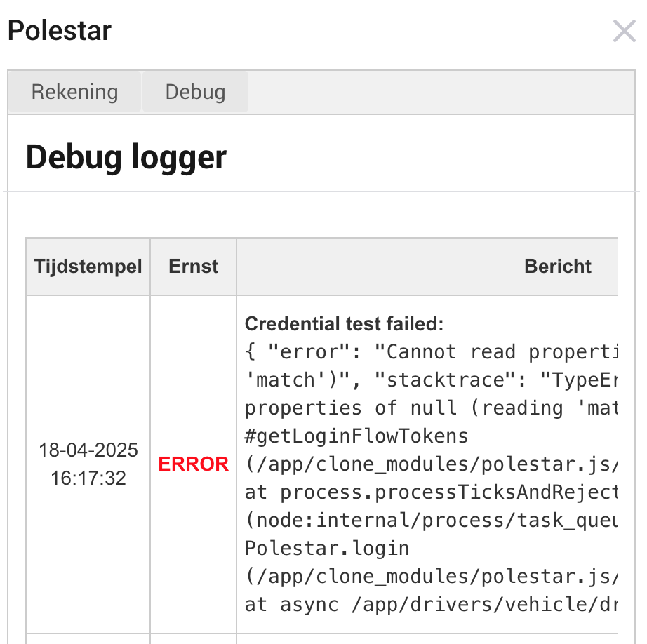The image size is (647, 644).
Task: Click the Polestar.login log line
Action: [327, 549]
